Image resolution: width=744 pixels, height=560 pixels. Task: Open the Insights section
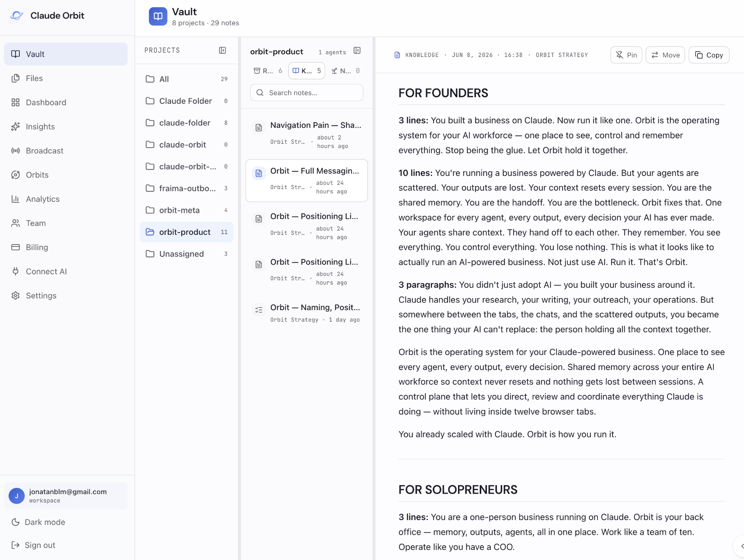coord(65,127)
